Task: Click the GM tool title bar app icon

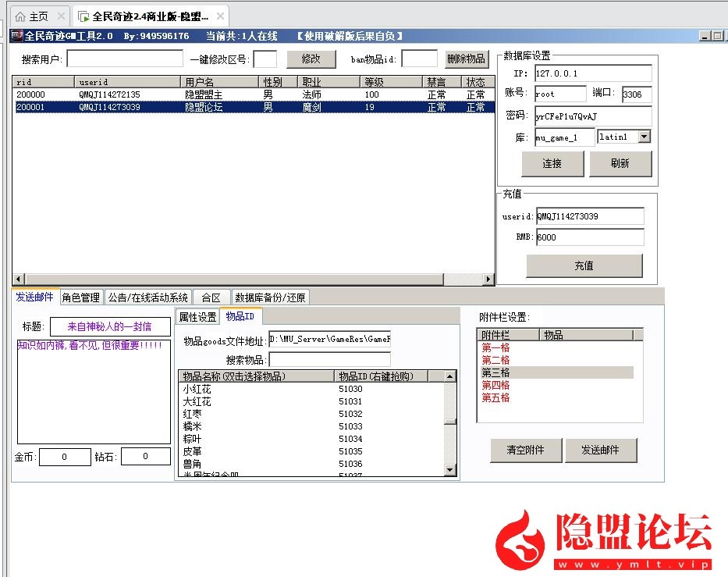Action: (x=16, y=35)
